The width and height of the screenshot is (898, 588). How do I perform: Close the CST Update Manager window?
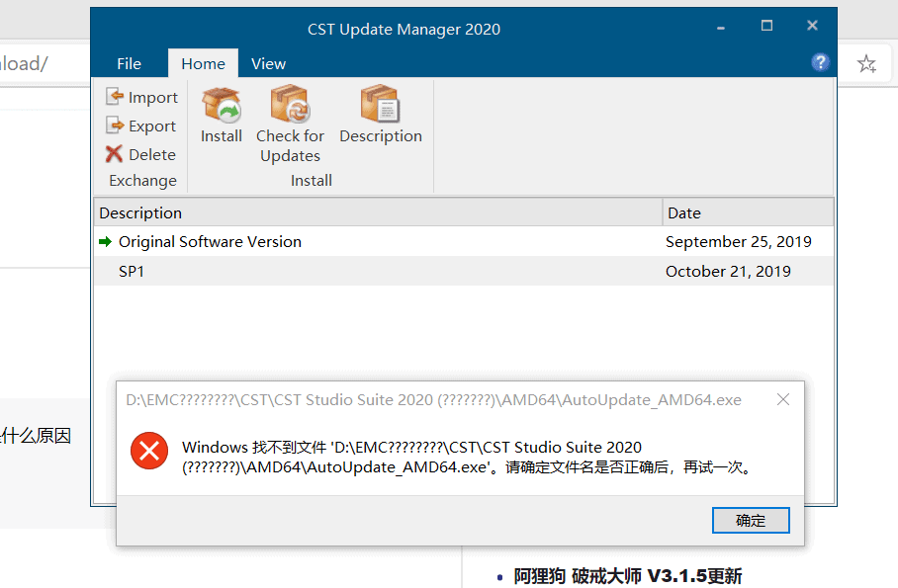coord(812,25)
